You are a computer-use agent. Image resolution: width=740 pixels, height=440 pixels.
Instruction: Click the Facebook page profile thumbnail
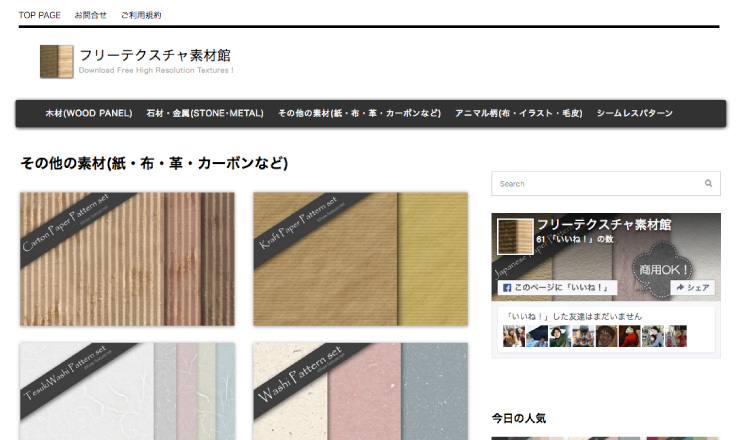click(515, 236)
